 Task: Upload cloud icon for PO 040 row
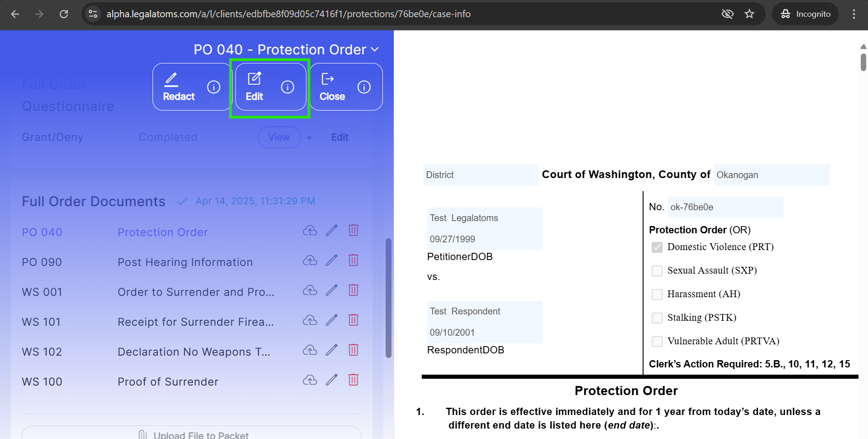310,231
